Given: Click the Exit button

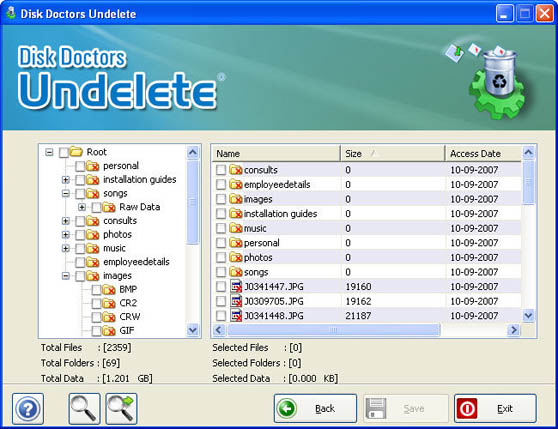Looking at the screenshot, I should click(495, 408).
